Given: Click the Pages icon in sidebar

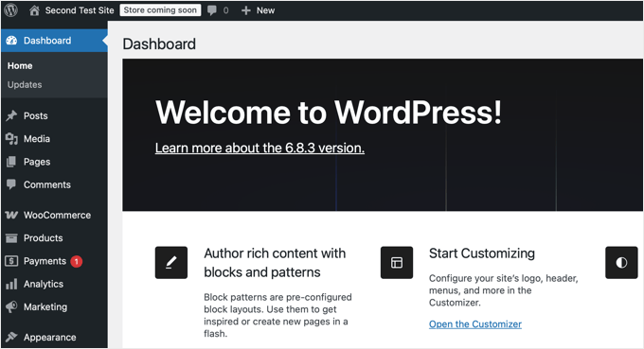Looking at the screenshot, I should point(11,162).
